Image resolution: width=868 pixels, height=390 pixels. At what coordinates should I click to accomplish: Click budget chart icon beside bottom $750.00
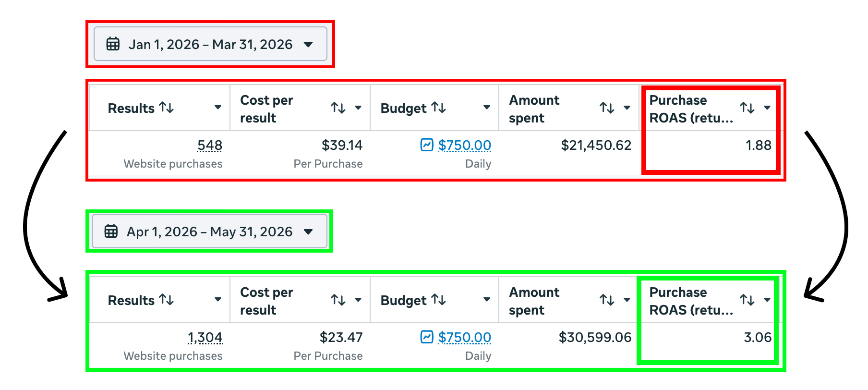(x=427, y=337)
